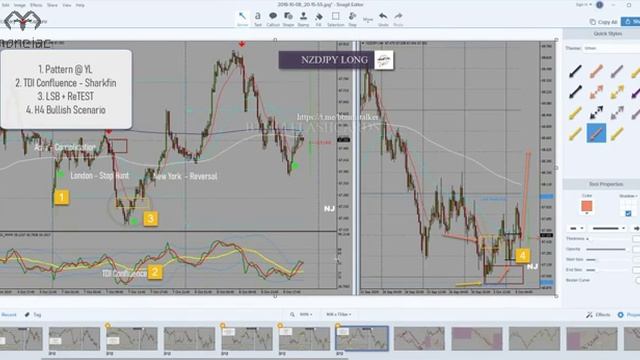
Task: Pick the orange single-headed arrow quick style
Action: coord(596,71)
